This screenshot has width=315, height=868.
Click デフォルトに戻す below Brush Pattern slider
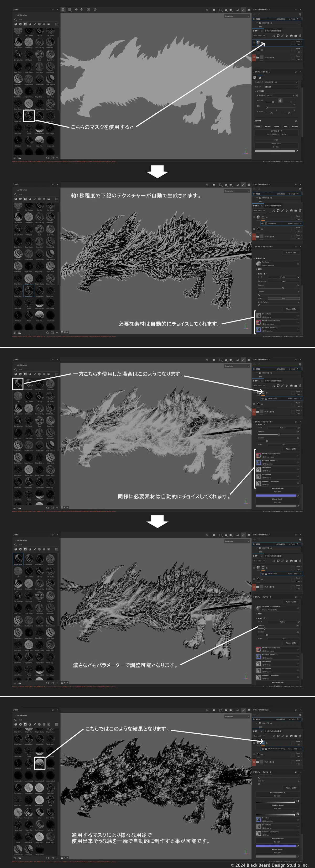(x=291, y=309)
